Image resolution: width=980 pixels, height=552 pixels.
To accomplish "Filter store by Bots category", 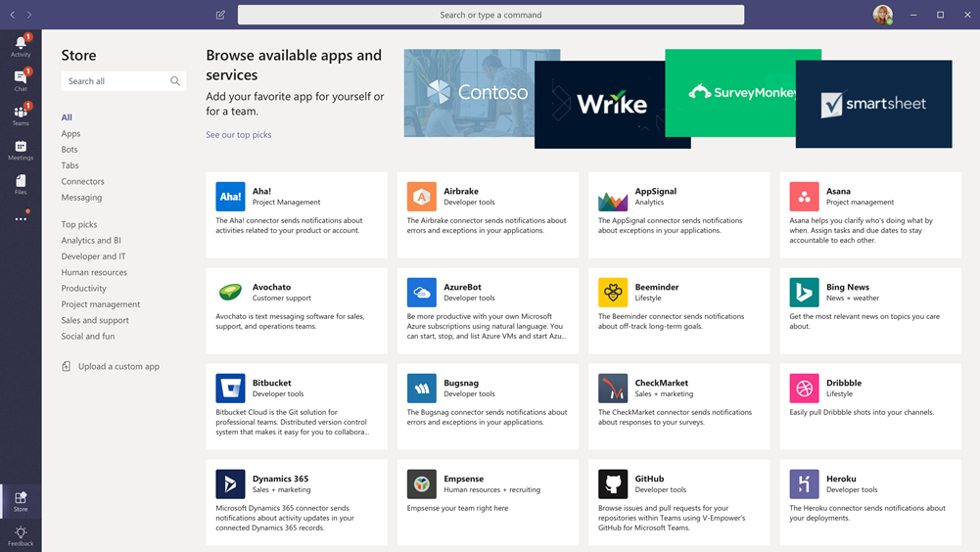I will point(70,150).
